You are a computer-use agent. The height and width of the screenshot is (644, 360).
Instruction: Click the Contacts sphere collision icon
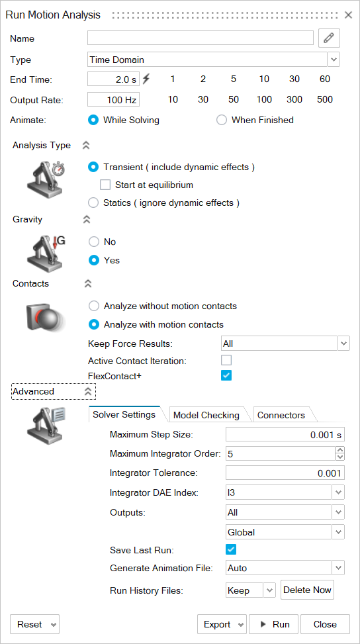click(x=43, y=316)
